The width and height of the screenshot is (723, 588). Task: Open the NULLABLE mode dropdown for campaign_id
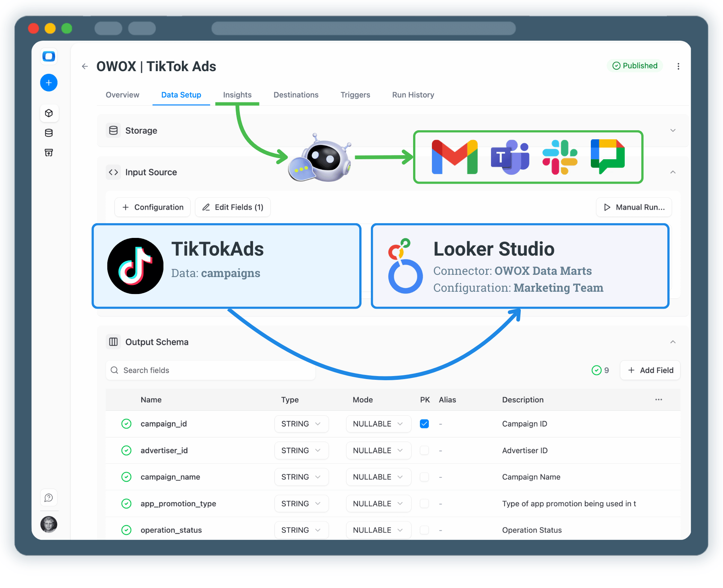pos(378,423)
